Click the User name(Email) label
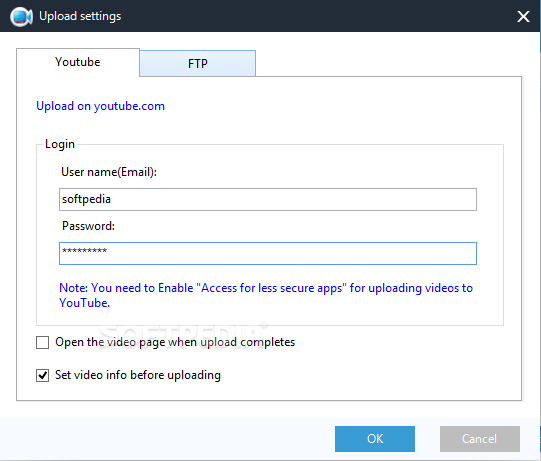 click(109, 172)
